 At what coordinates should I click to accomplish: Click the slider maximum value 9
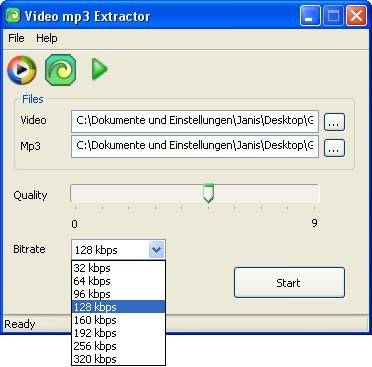coord(314,223)
